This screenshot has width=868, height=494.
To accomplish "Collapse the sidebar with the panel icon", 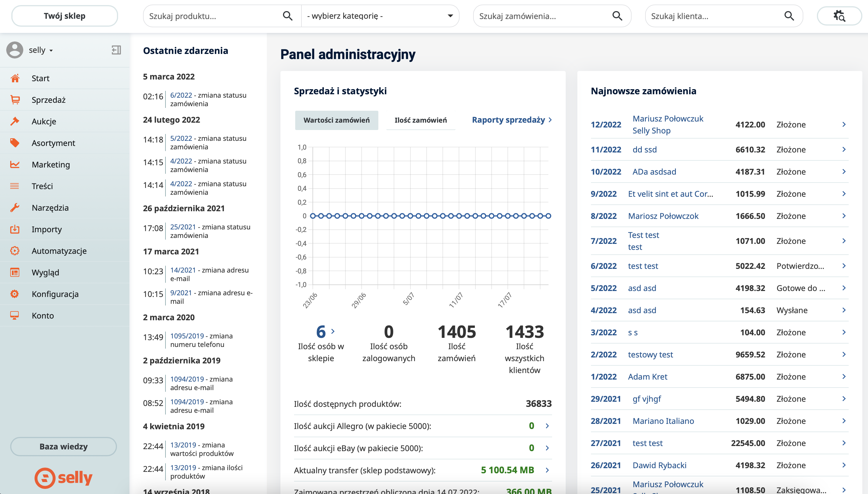I will tap(116, 50).
